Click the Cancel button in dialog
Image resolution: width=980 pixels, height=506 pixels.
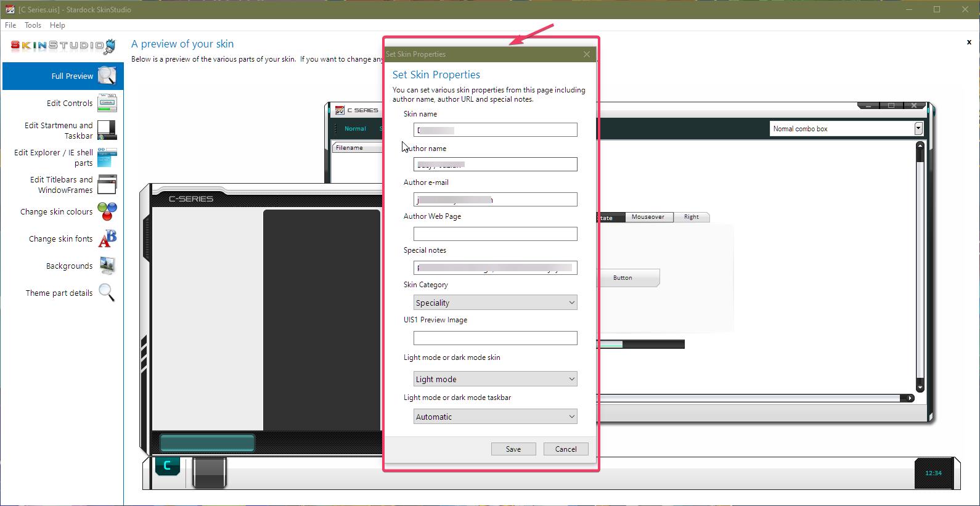(565, 449)
